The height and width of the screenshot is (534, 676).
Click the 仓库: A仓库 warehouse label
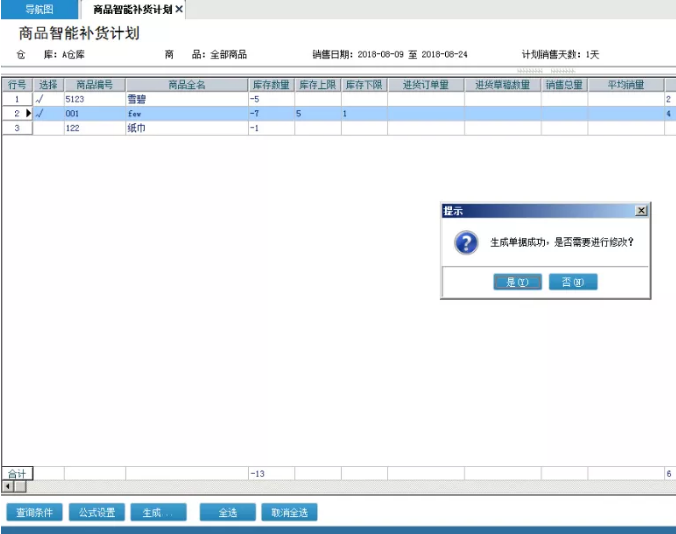(x=50, y=54)
